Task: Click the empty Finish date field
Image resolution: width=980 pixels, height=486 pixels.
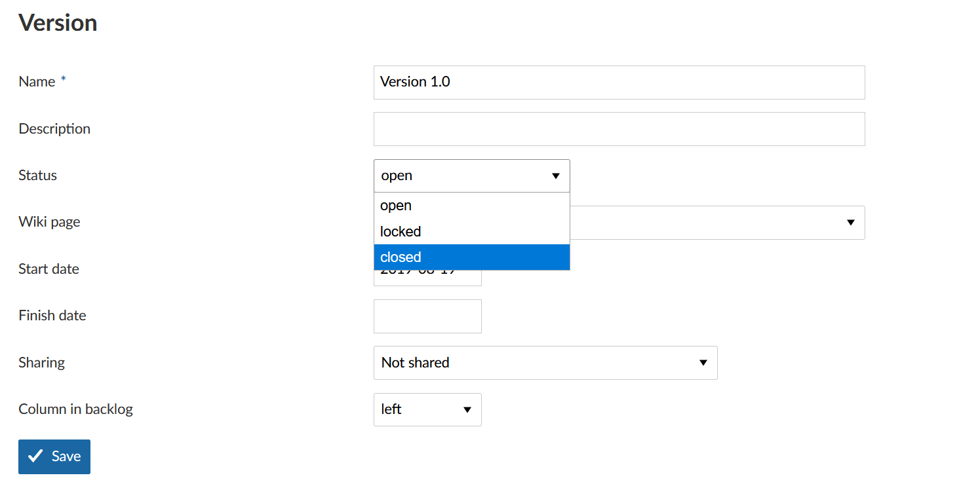Action: pos(427,316)
